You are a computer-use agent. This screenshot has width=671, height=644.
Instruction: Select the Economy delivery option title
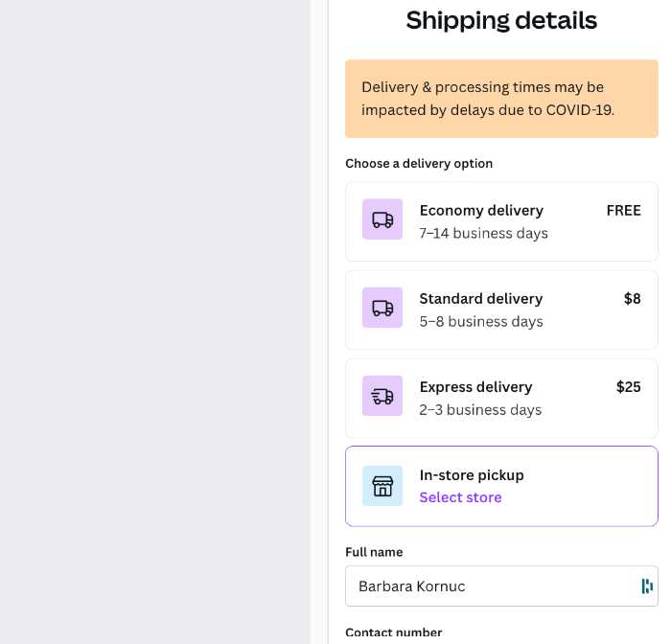(x=481, y=211)
